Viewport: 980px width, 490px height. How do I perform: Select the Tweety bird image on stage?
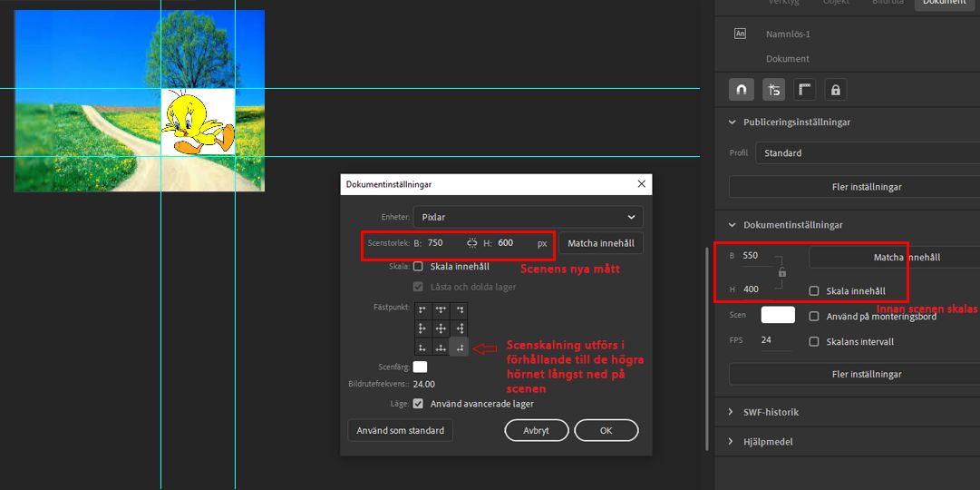tap(199, 122)
